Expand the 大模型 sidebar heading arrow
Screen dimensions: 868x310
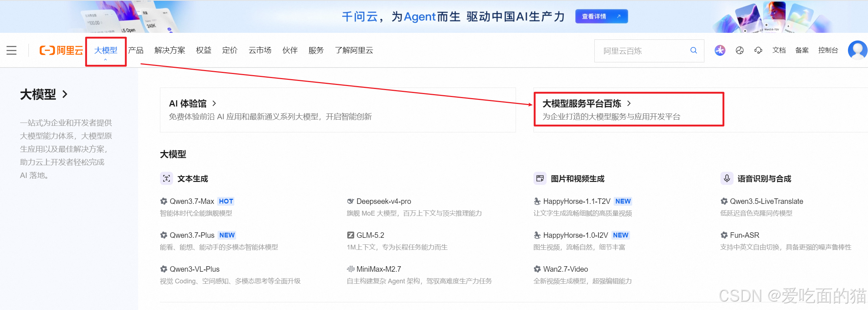(x=65, y=94)
